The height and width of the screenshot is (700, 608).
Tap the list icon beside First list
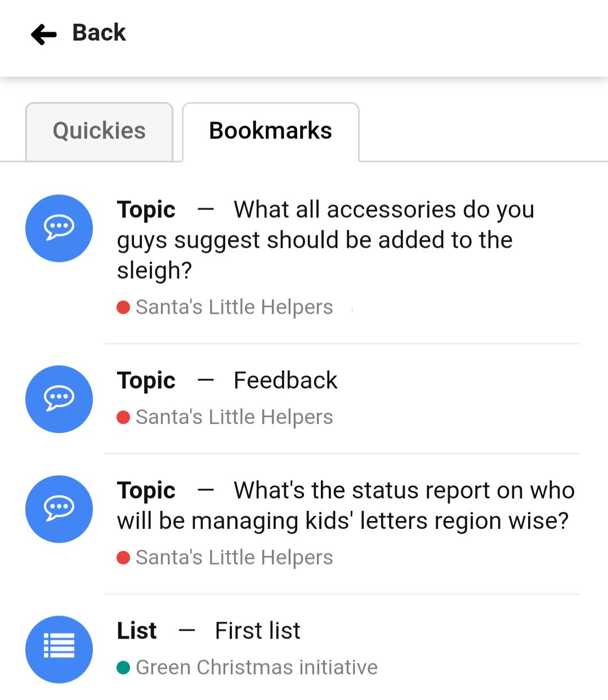(x=59, y=649)
